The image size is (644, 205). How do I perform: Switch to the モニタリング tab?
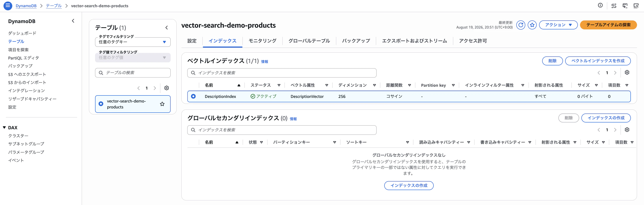[x=262, y=41]
